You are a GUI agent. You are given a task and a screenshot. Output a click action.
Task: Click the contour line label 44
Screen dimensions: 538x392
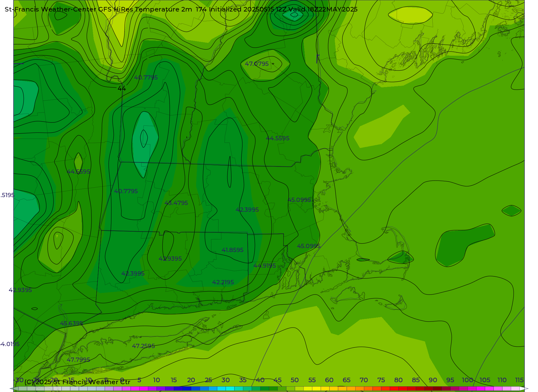122,88
